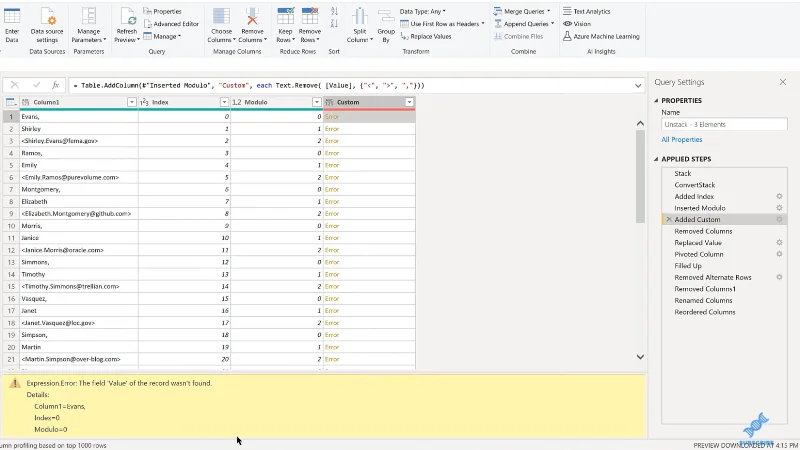Click the table scroll up arrow

click(x=640, y=123)
